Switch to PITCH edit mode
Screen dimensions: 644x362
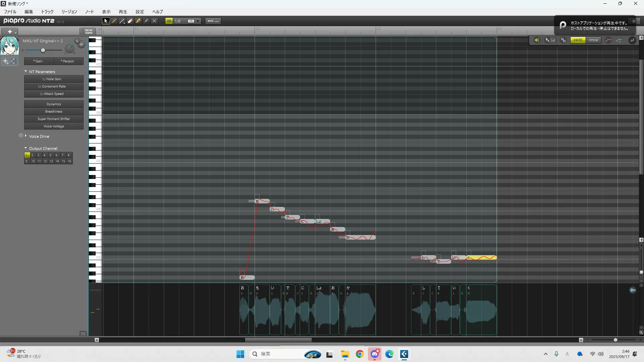(593, 40)
